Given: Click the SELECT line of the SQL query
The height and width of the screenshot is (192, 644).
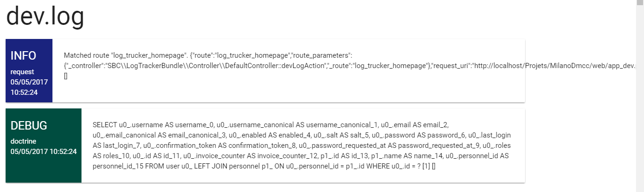Looking at the screenshot, I should point(271,125).
